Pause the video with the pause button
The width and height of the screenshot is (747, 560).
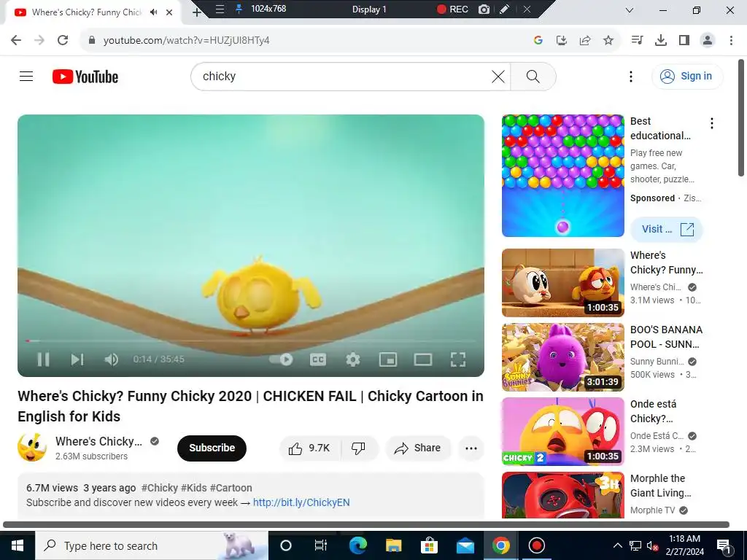tap(43, 359)
